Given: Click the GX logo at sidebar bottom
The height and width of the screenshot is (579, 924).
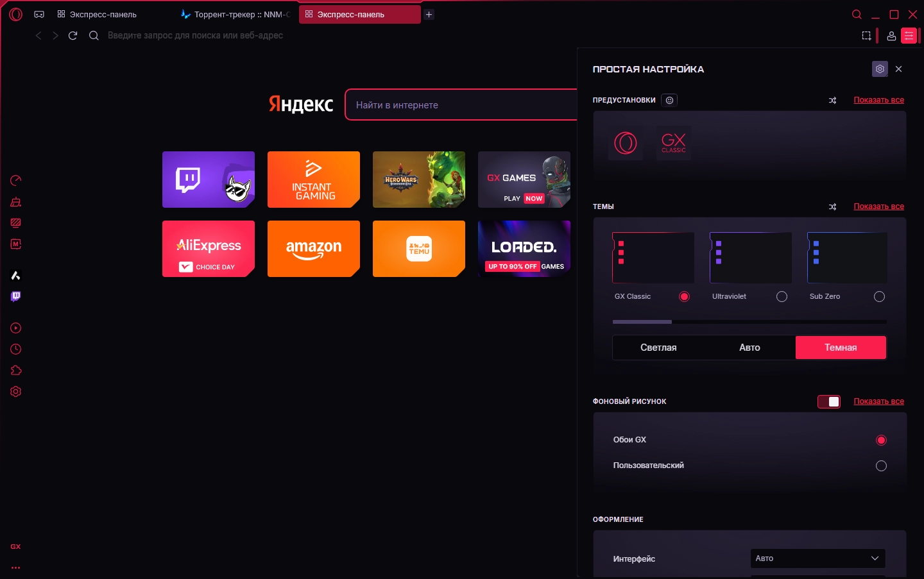Looking at the screenshot, I should click(x=16, y=547).
